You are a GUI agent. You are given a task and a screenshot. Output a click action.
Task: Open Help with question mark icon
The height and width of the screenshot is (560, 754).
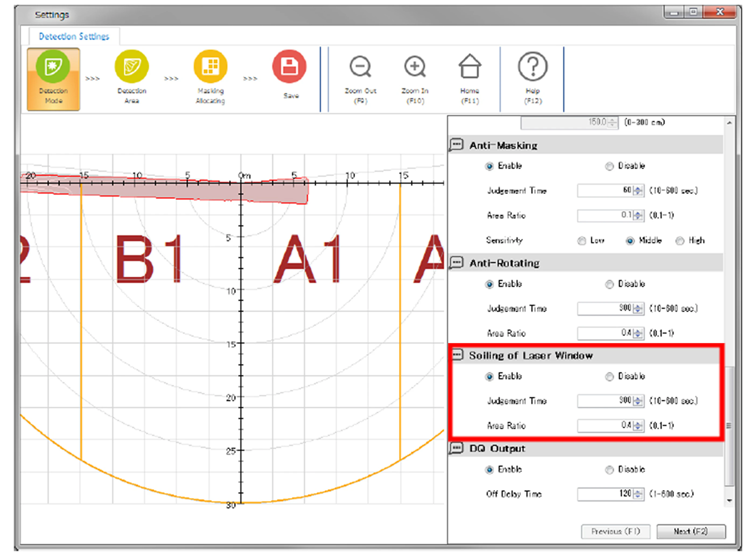click(x=533, y=67)
